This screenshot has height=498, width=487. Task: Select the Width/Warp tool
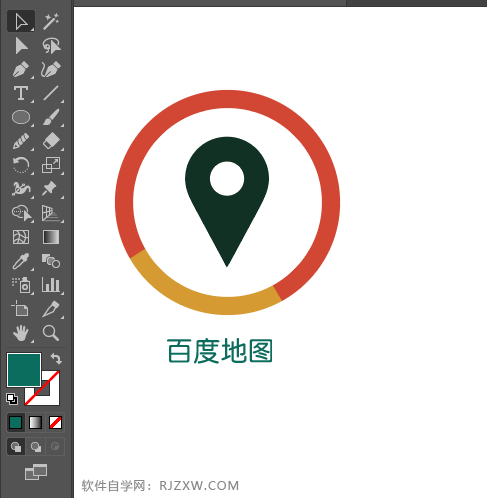21,189
